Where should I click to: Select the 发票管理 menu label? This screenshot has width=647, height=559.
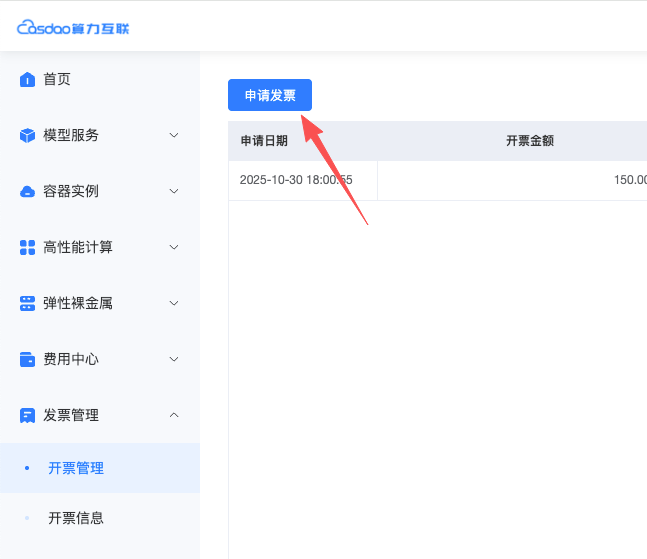71,415
